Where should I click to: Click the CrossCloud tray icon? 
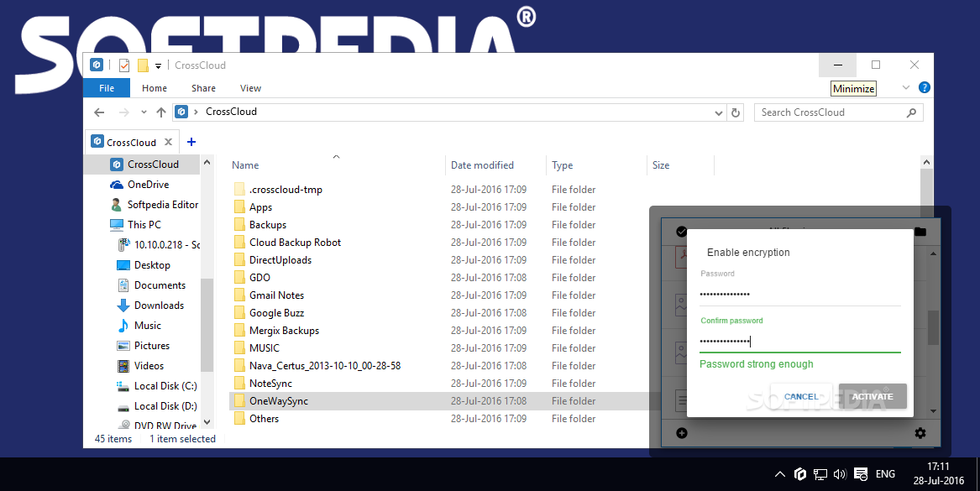pyautogui.click(x=800, y=474)
